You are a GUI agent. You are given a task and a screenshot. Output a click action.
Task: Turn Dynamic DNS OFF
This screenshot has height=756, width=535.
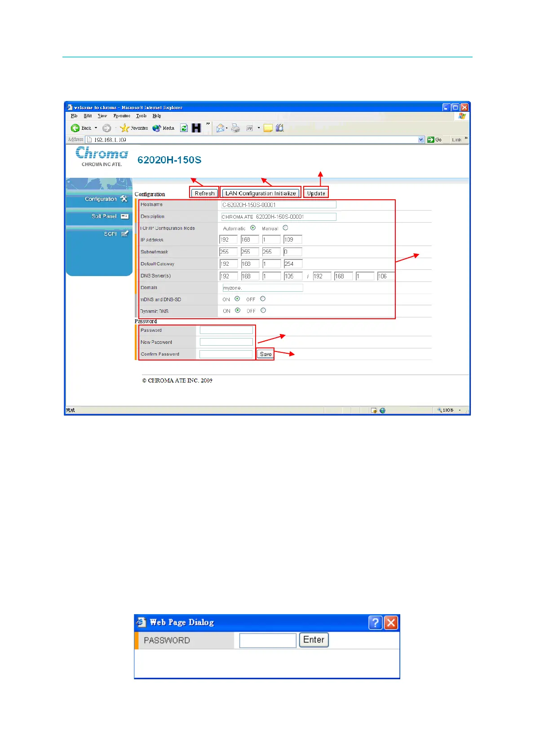pyautogui.click(x=263, y=311)
